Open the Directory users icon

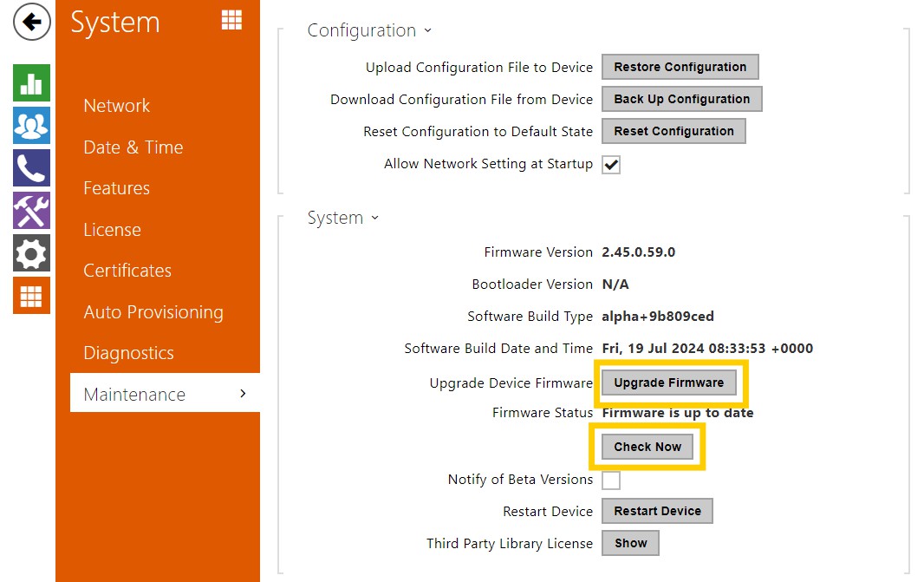pyautogui.click(x=31, y=126)
